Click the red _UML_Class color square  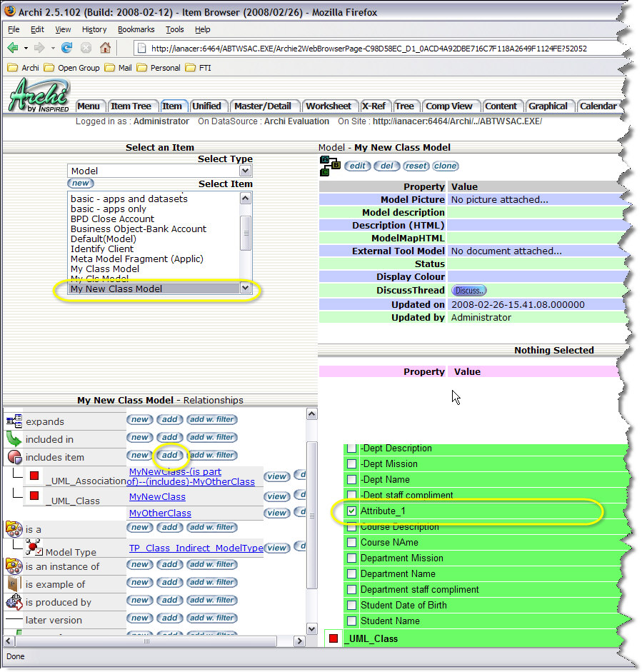333,638
